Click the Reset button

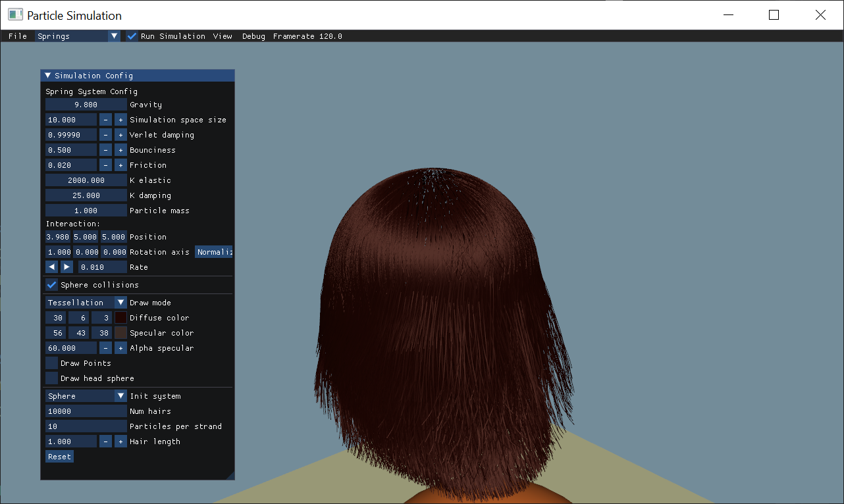click(x=59, y=456)
